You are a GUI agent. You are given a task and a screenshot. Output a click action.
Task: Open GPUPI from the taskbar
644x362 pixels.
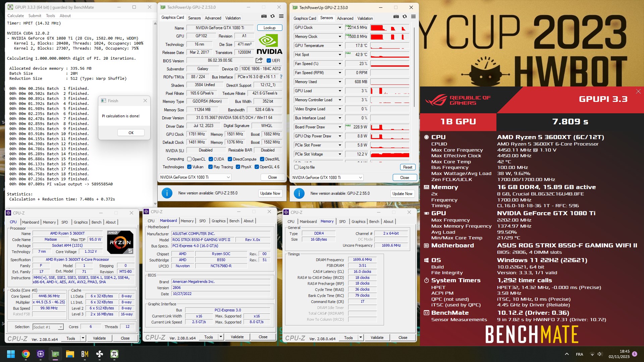click(x=114, y=354)
